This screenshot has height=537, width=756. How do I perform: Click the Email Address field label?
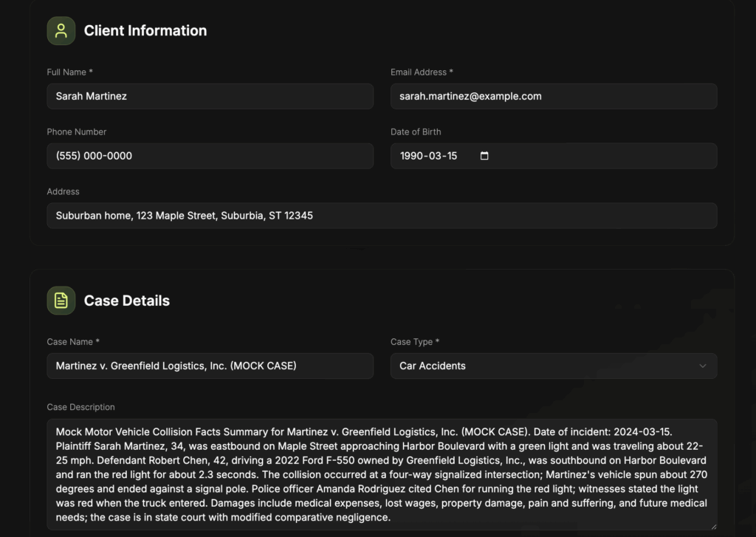click(x=422, y=72)
